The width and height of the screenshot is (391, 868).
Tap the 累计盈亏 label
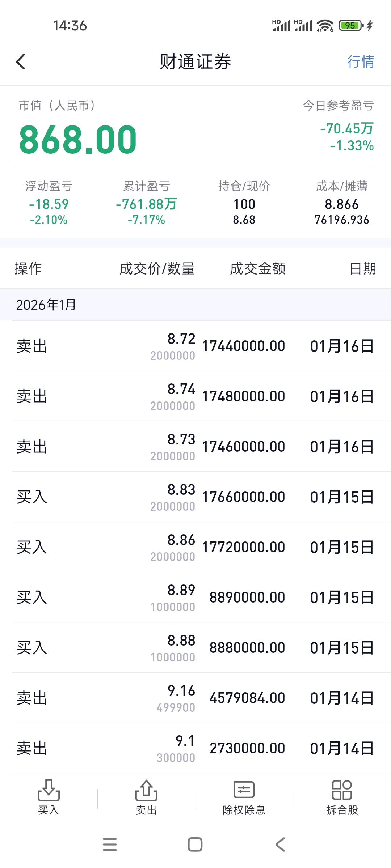tap(147, 186)
